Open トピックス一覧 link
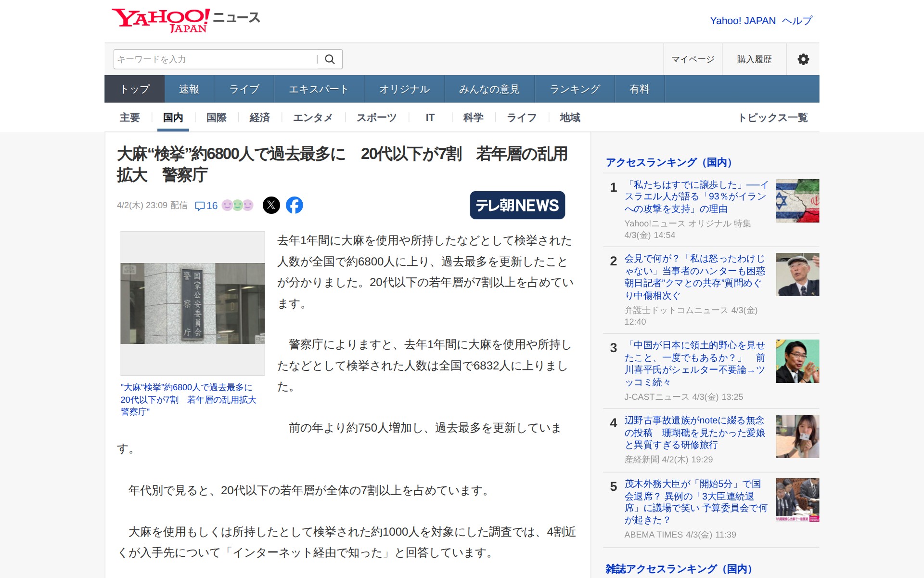The image size is (924, 578). tap(772, 118)
